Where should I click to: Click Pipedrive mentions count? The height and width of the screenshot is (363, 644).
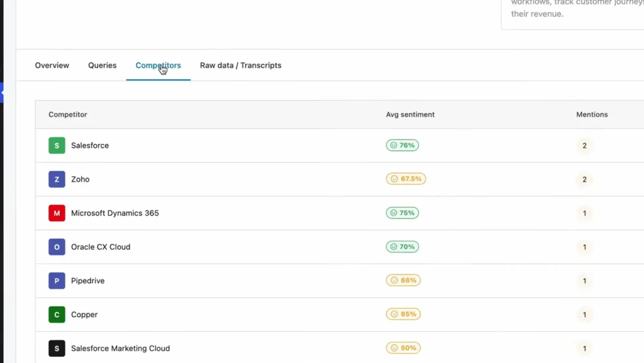click(x=584, y=281)
